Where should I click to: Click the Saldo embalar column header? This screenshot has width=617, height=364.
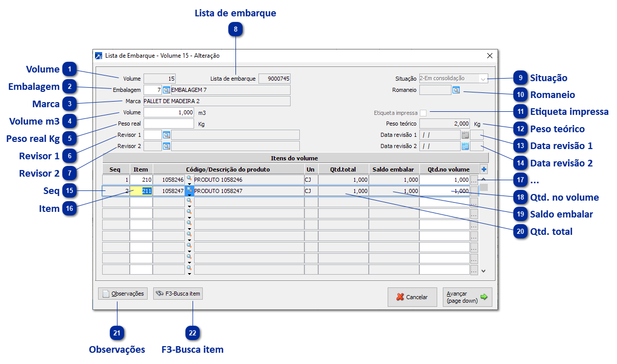click(394, 169)
